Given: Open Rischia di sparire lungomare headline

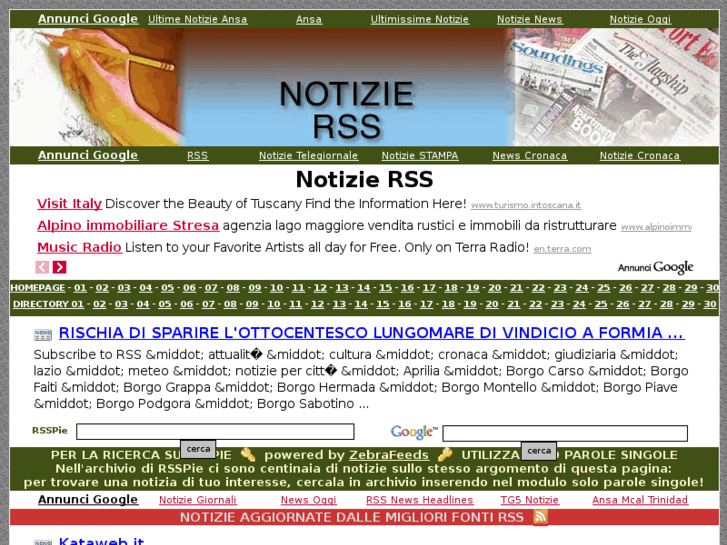Looking at the screenshot, I should pyautogui.click(x=371, y=333).
